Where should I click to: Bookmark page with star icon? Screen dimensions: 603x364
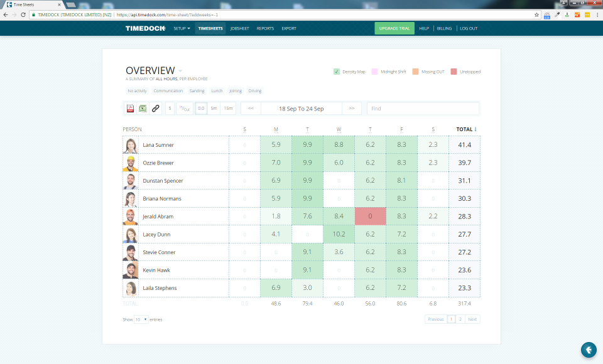click(536, 14)
